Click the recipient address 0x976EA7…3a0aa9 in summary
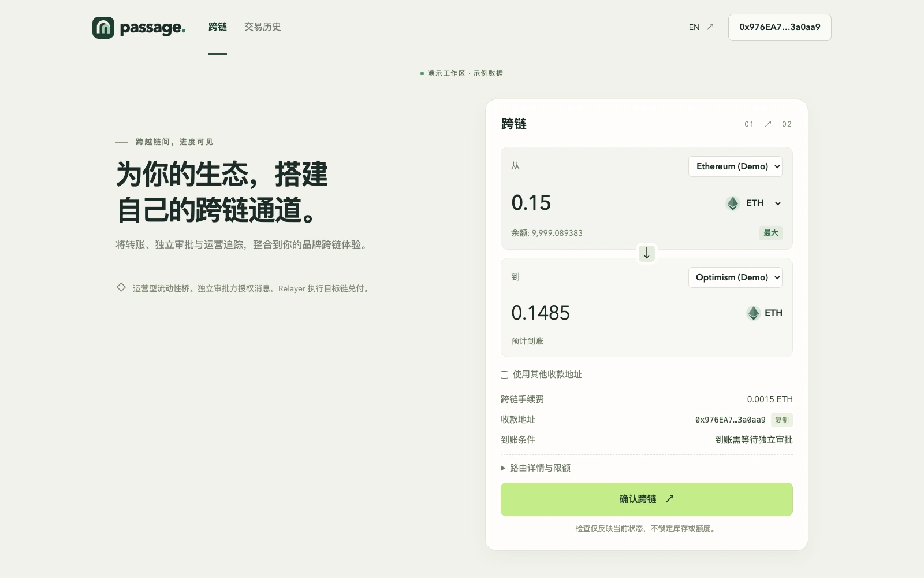 [730, 420]
